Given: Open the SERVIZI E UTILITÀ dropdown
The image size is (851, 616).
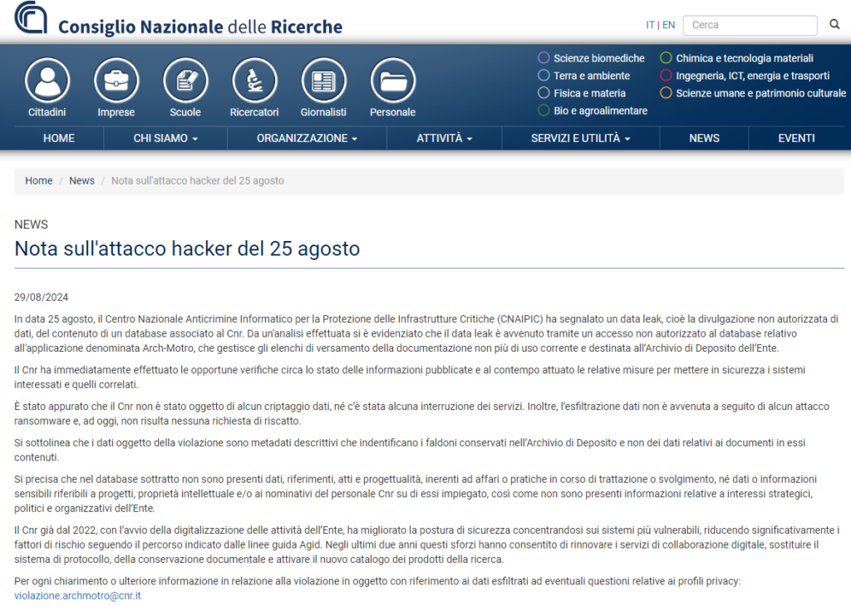Looking at the screenshot, I should click(x=580, y=138).
